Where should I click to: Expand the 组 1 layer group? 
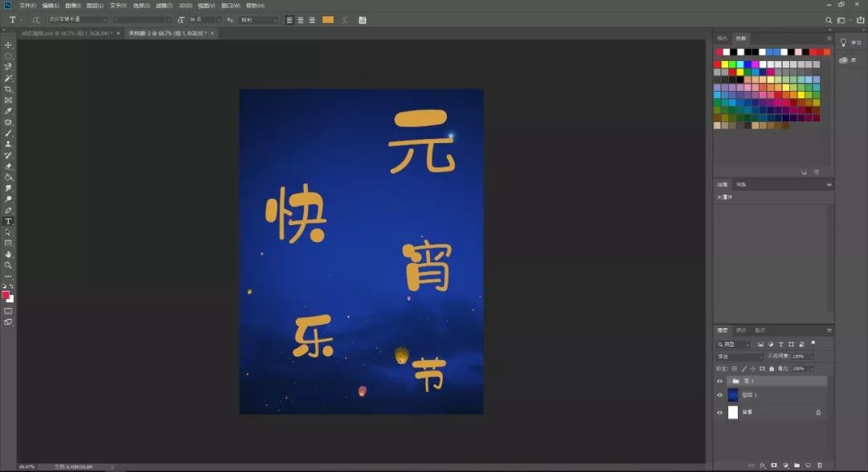click(x=728, y=380)
